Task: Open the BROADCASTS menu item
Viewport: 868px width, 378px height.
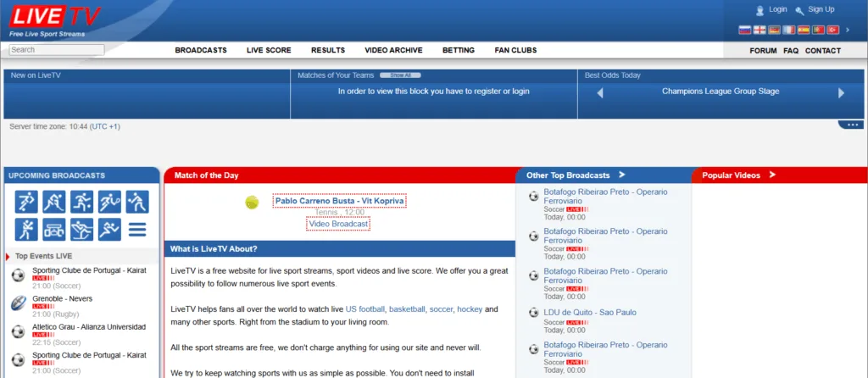Action: (x=201, y=51)
